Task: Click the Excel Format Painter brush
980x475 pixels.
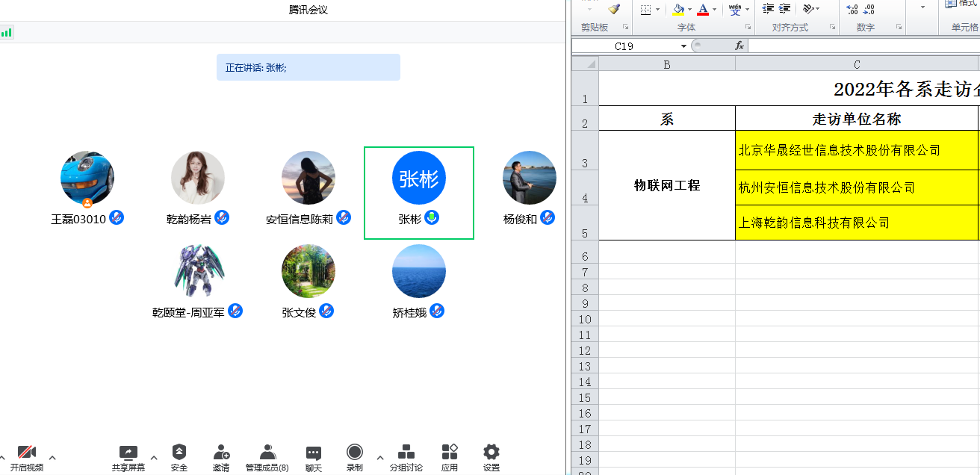Action: (x=614, y=9)
